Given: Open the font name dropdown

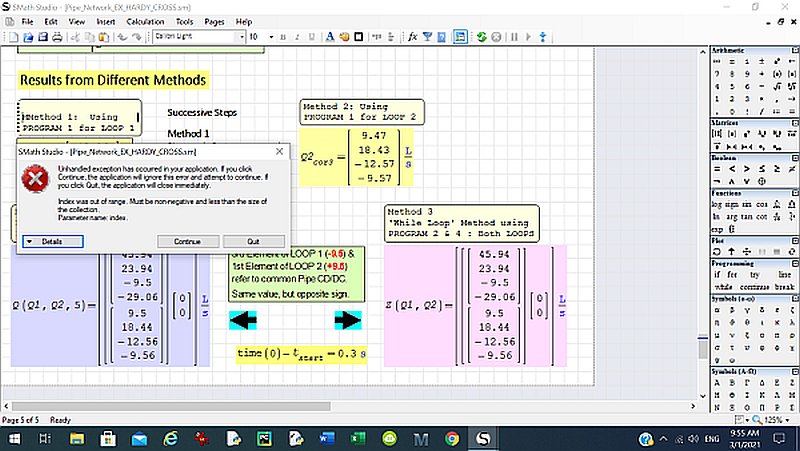Looking at the screenshot, I should 240,37.
